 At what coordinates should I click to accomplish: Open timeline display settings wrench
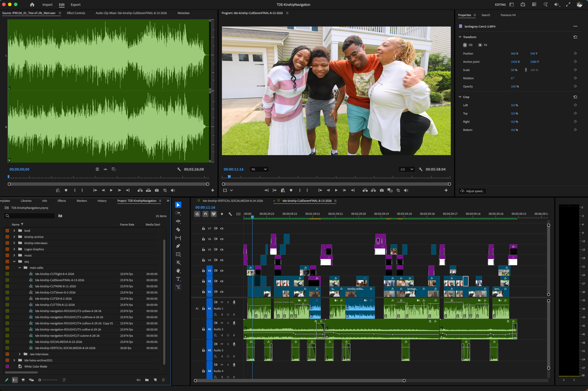tap(230, 214)
